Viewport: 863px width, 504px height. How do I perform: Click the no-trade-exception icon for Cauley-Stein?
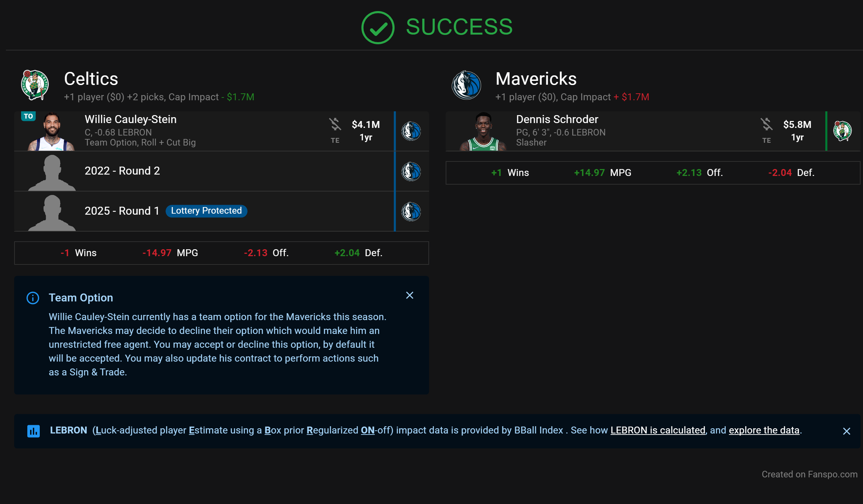click(x=335, y=124)
